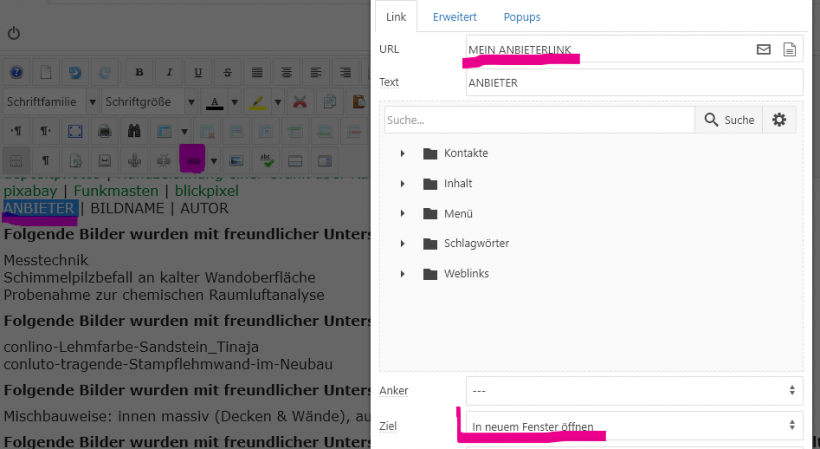This screenshot has height=449, width=820.
Task: Switch to the Popups tab
Action: [x=522, y=17]
